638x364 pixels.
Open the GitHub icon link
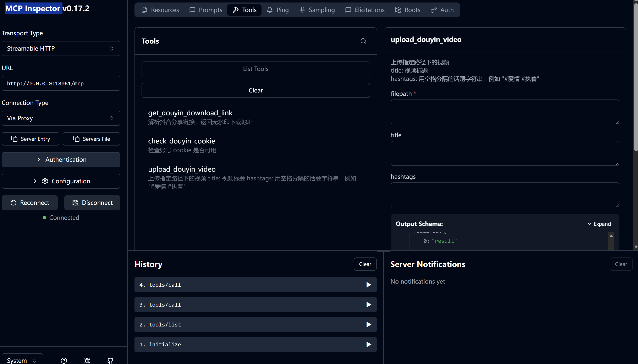coord(110,360)
